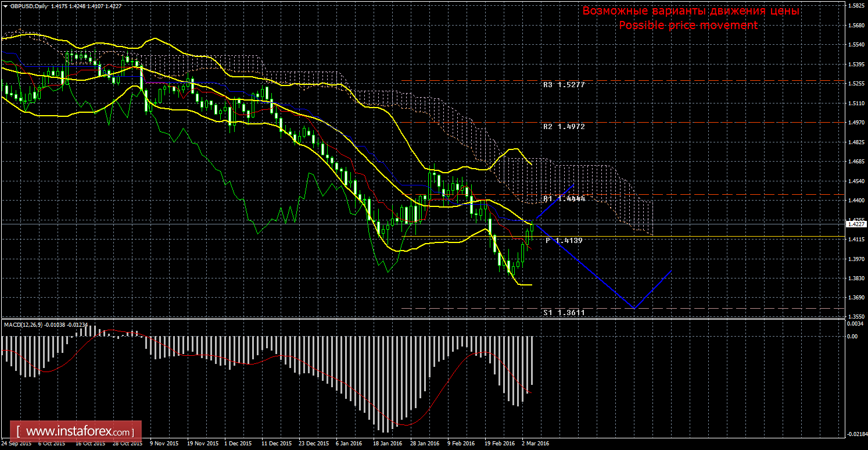Click the current price tag 1.4227
This screenshot has width=868, height=450.
click(x=856, y=223)
